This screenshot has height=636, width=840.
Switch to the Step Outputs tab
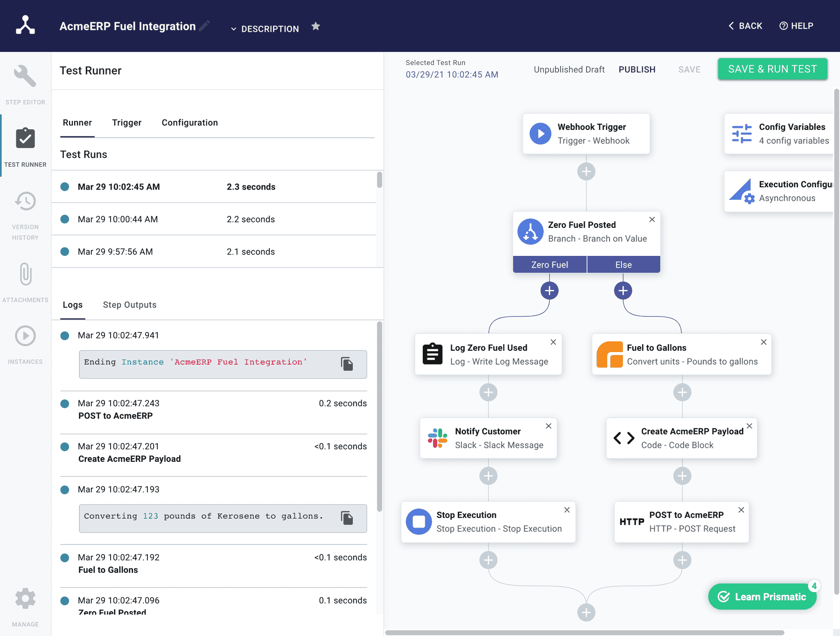click(130, 305)
